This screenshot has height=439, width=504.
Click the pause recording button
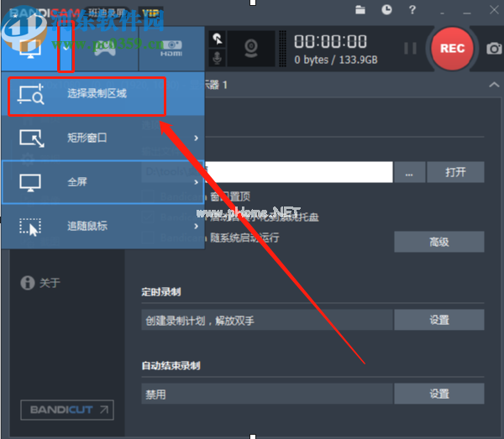pyautogui.click(x=410, y=49)
